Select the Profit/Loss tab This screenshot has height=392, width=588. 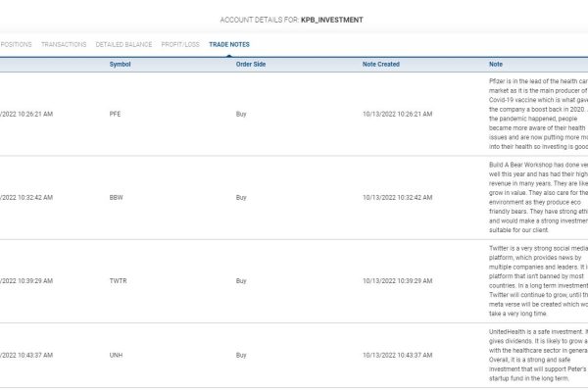click(x=180, y=45)
